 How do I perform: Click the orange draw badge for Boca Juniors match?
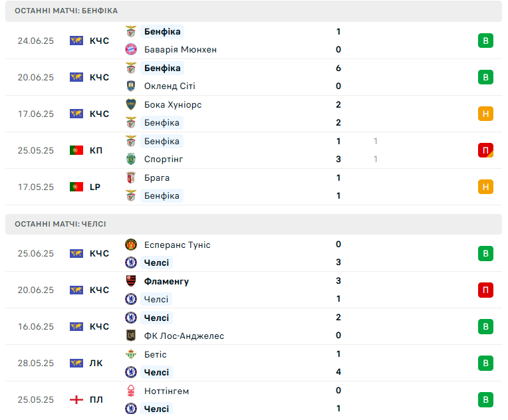click(x=485, y=114)
